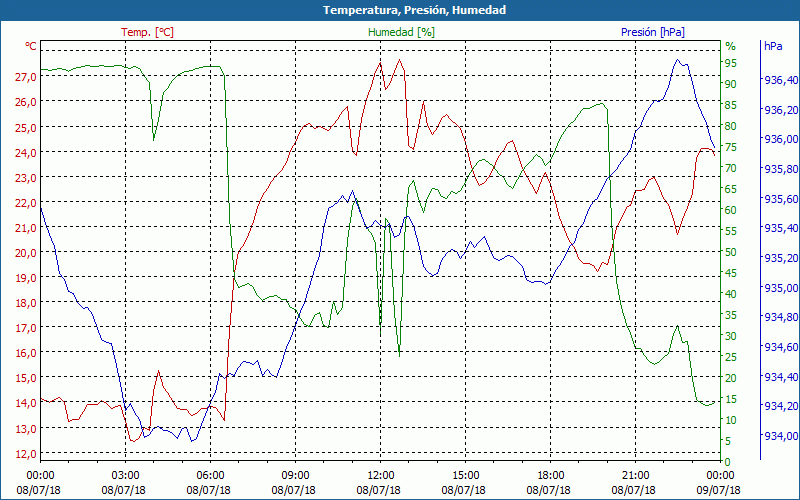This screenshot has height=500, width=800.
Task: Click time axis label "15:00"
Action: coord(465,476)
